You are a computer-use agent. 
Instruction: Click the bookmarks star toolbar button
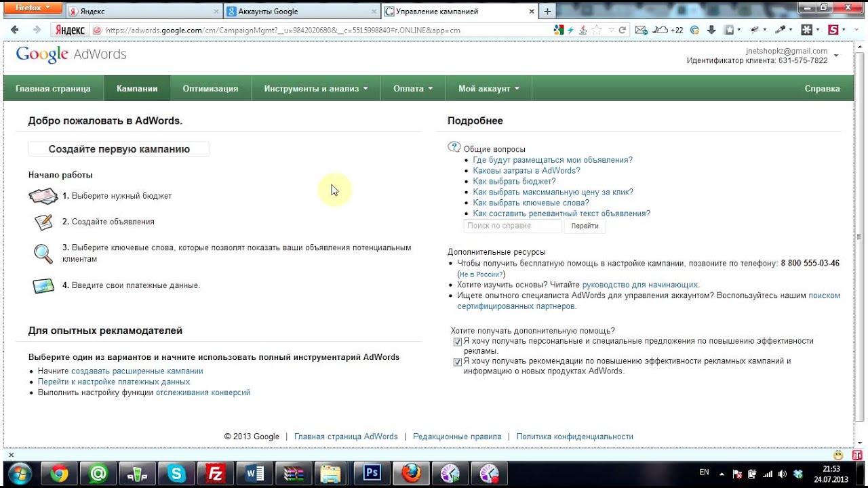(729, 30)
